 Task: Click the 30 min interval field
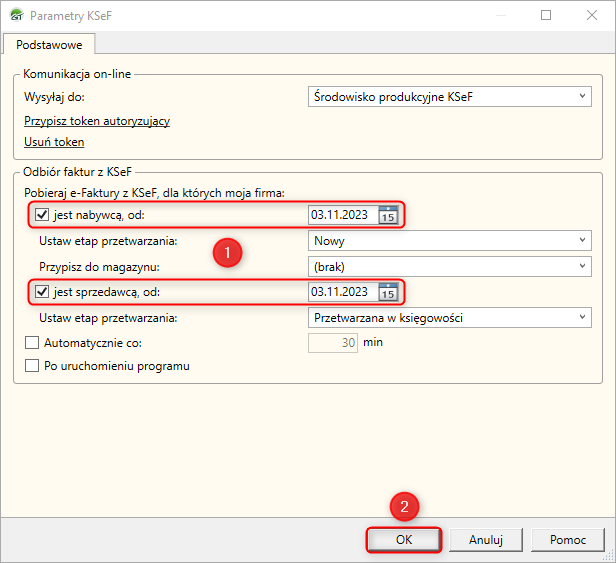pos(333,343)
